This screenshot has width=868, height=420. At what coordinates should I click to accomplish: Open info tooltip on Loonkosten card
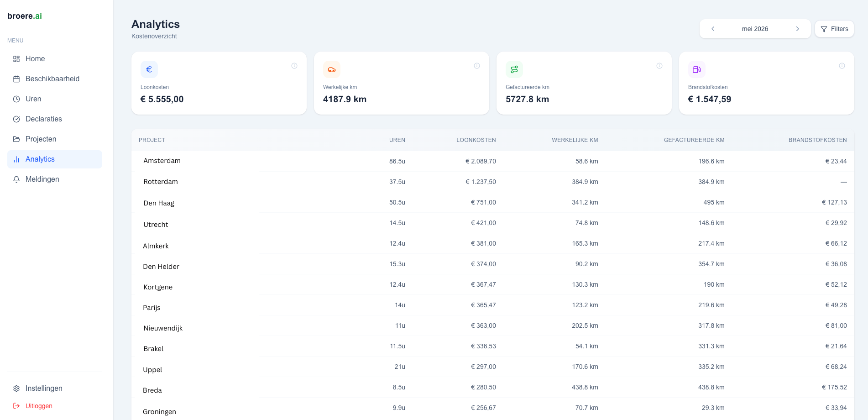coord(294,66)
